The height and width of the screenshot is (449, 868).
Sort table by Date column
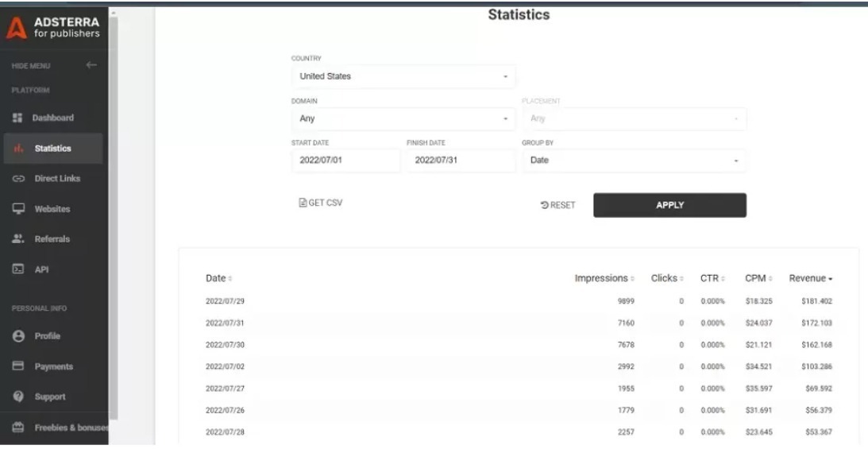pos(218,278)
